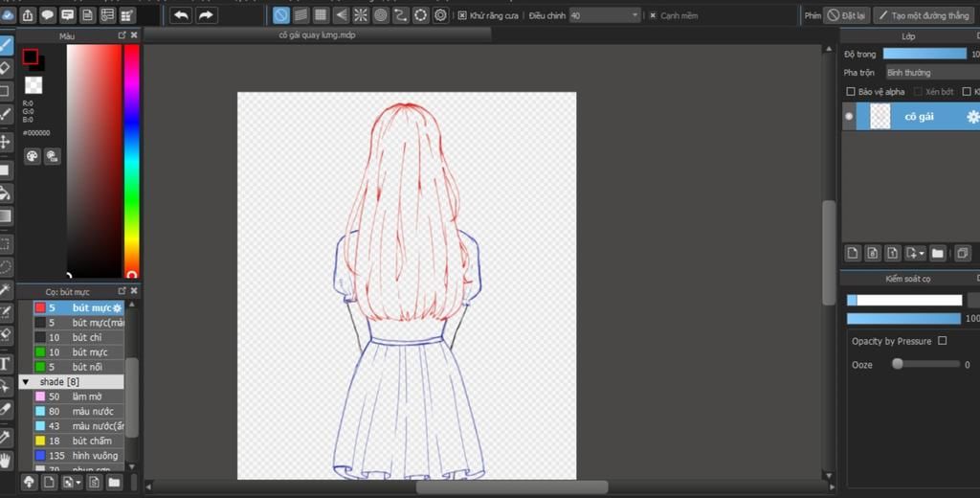Select curve snap
980x498 pixels.
401,15
